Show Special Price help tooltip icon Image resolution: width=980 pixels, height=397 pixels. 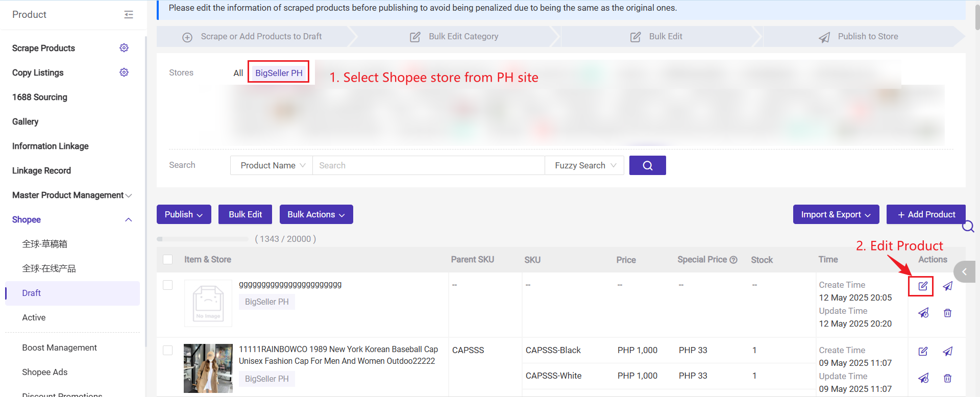[733, 260]
